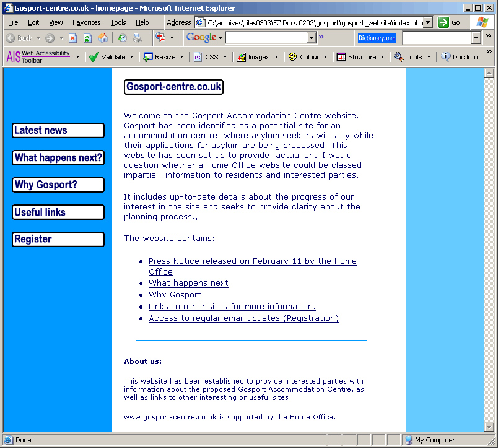Open the Tools menu in menu bar

tap(118, 22)
